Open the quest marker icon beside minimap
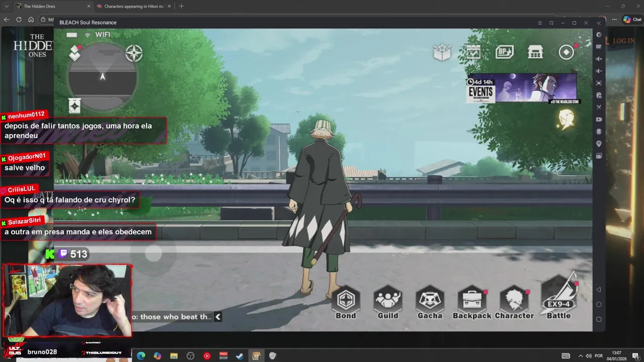The height and width of the screenshot is (362, 644). 75,52
